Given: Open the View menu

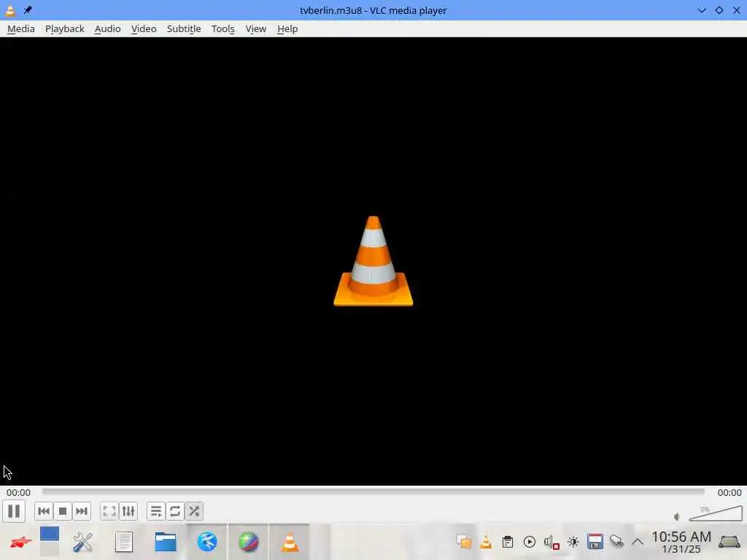Looking at the screenshot, I should point(256,28).
